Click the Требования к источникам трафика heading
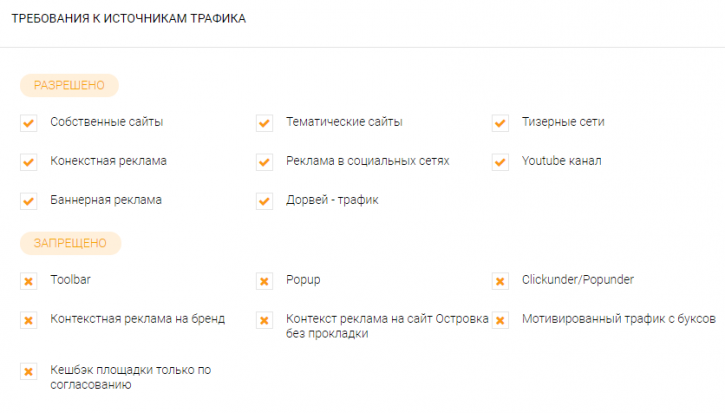The image size is (725, 413). 129,18
